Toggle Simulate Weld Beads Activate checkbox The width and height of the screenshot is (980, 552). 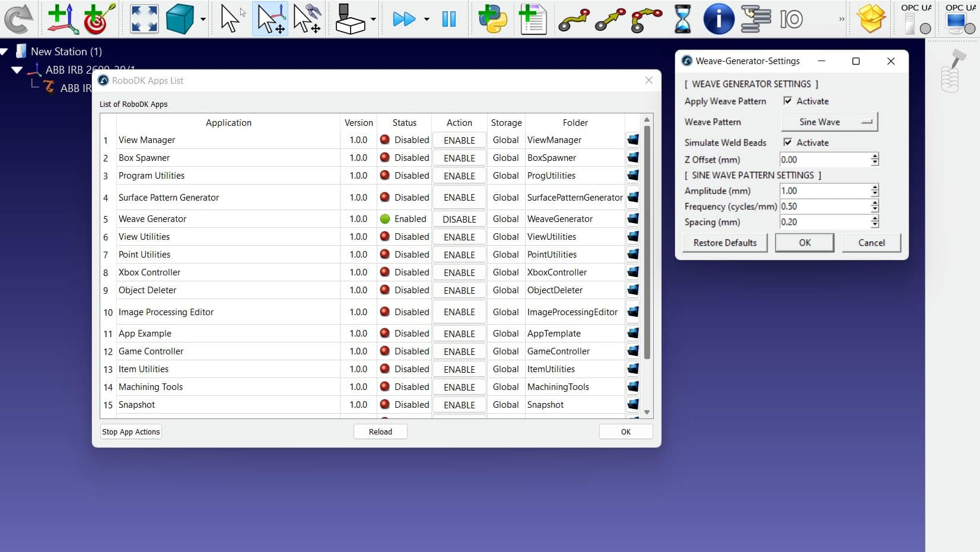[x=788, y=142]
